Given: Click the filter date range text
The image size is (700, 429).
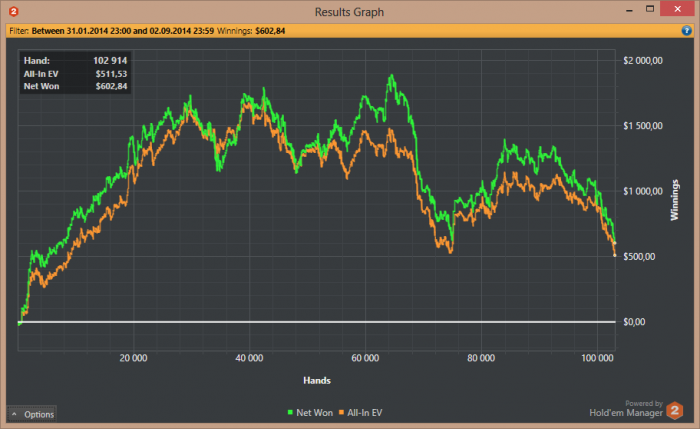Looking at the screenshot, I should click(123, 31).
